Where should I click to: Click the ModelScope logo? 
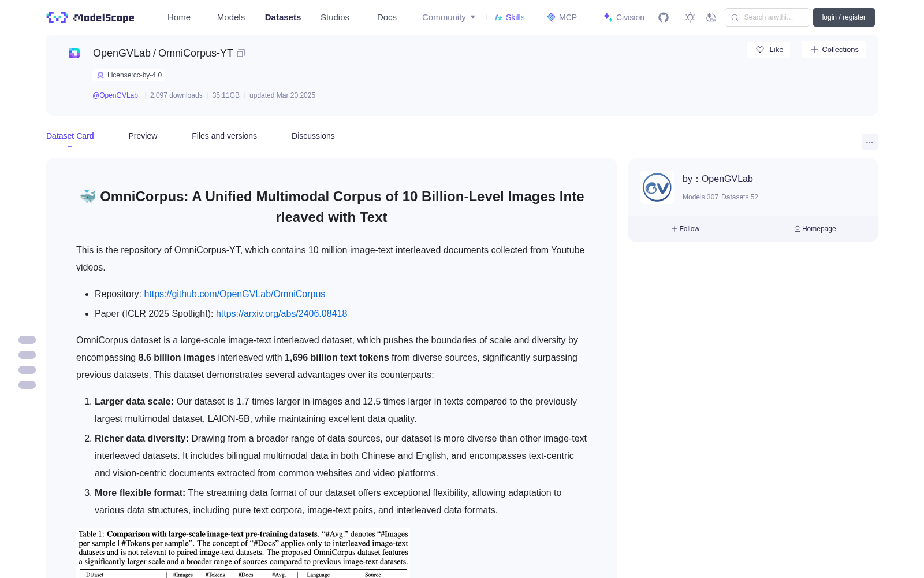pos(90,17)
